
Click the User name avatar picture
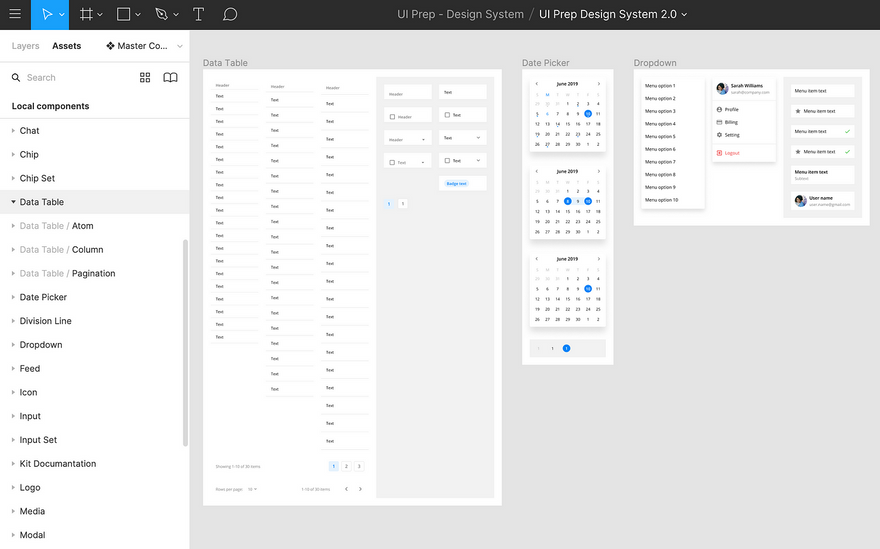point(800,200)
